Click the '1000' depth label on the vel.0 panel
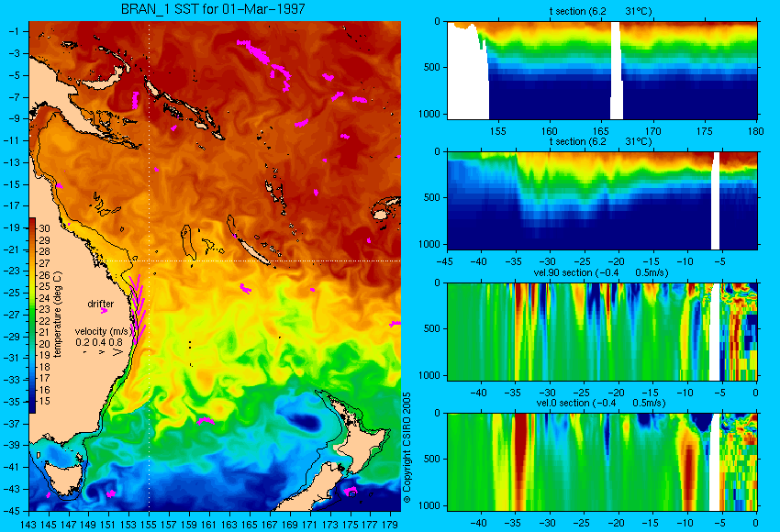 click(429, 505)
